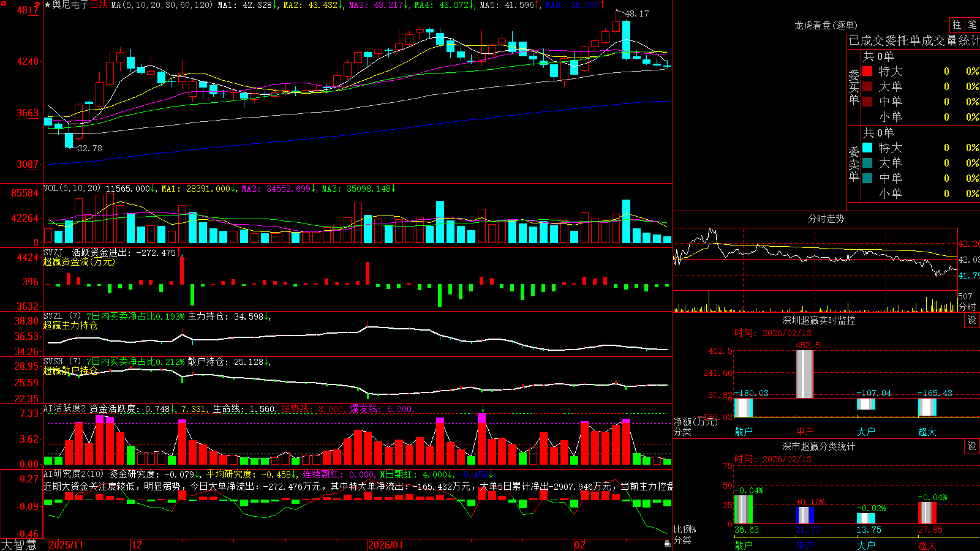Click the 委买单 vertical section label

854,87
